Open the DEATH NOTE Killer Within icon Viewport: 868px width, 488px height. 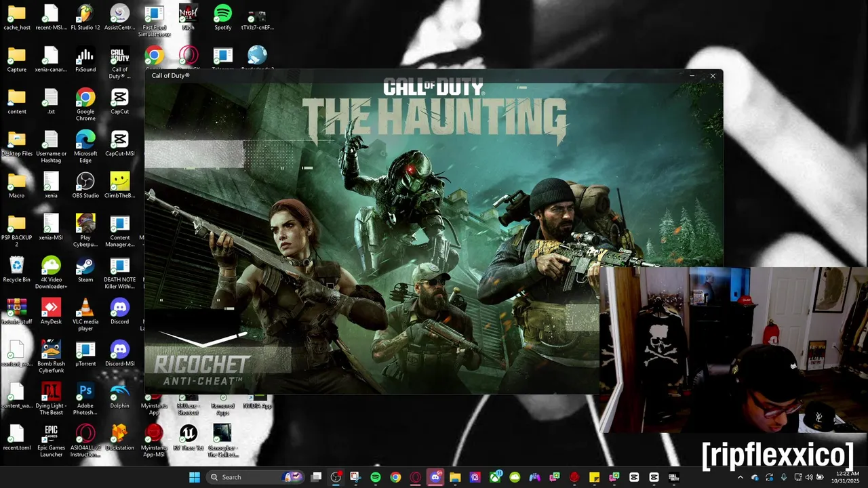pyautogui.click(x=120, y=274)
